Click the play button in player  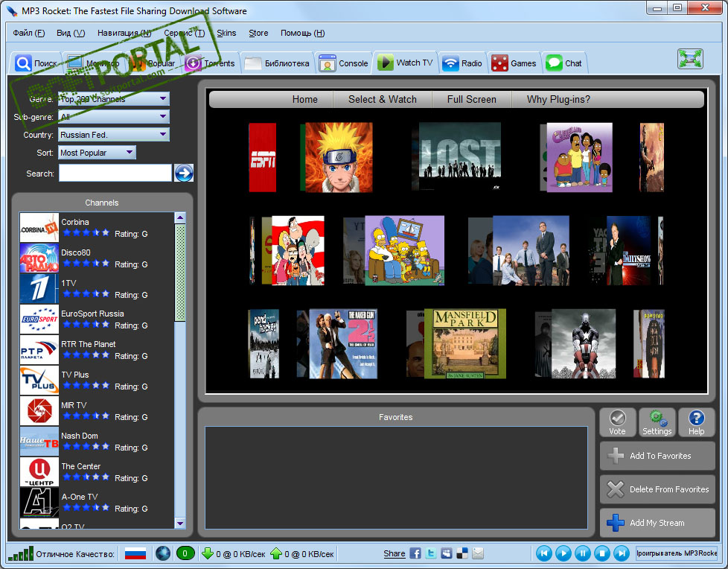tap(563, 553)
